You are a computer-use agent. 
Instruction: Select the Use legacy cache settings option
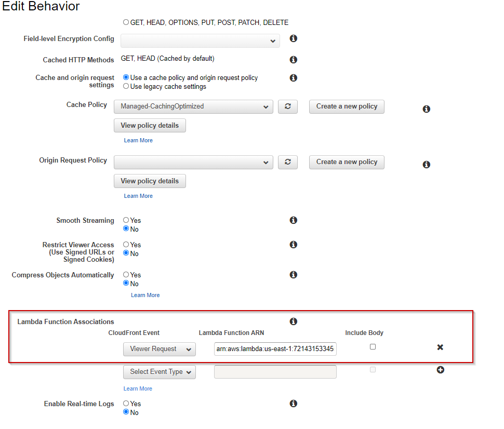(x=125, y=86)
